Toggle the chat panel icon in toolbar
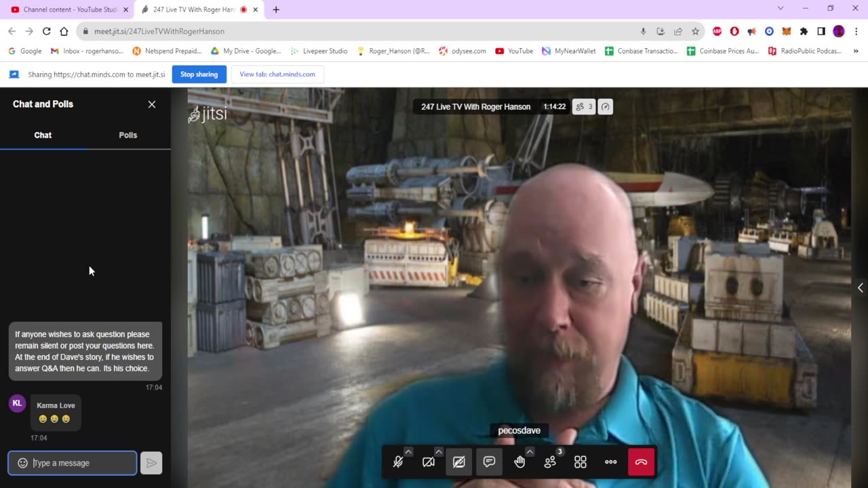Screen dimensions: 868x488 click(x=490, y=462)
